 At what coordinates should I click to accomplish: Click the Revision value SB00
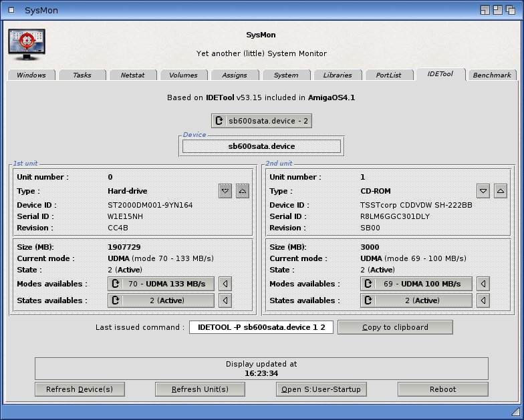coord(370,228)
